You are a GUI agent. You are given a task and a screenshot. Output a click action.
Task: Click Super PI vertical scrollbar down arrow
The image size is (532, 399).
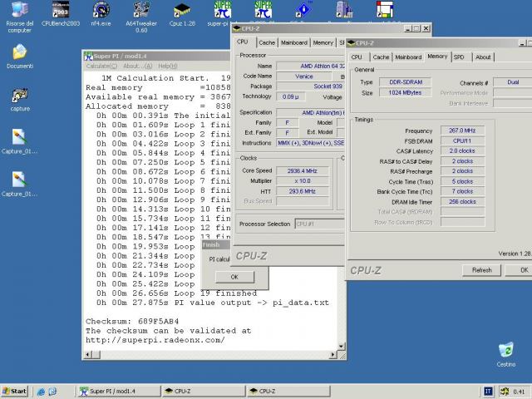click(x=342, y=347)
